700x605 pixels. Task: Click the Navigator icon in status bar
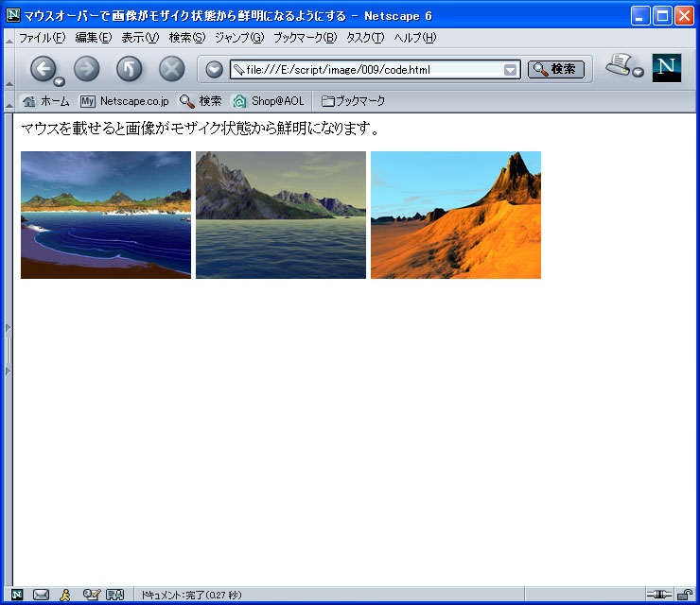[x=17, y=595]
